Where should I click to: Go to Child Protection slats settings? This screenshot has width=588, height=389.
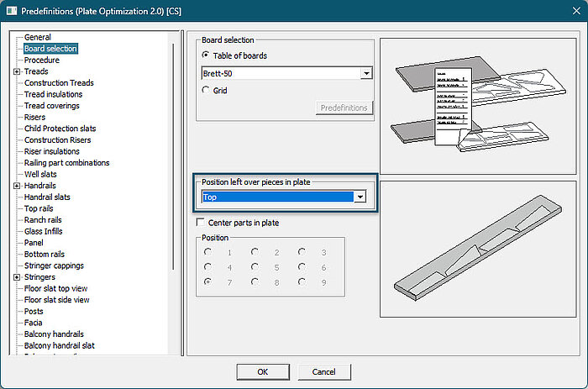pos(60,129)
